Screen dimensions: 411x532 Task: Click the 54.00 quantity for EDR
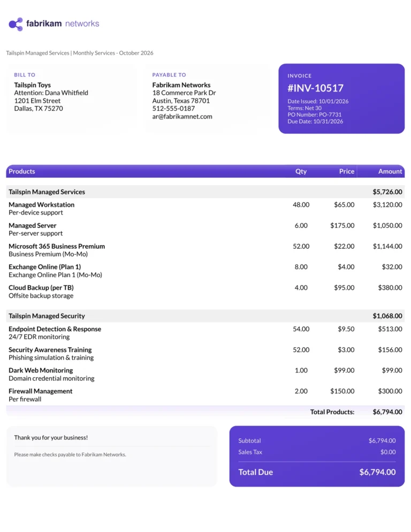point(301,329)
